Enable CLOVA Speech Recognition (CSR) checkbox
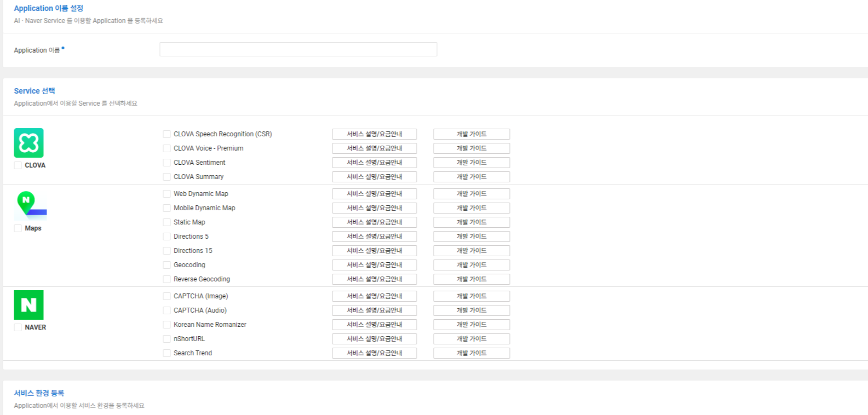 point(166,134)
